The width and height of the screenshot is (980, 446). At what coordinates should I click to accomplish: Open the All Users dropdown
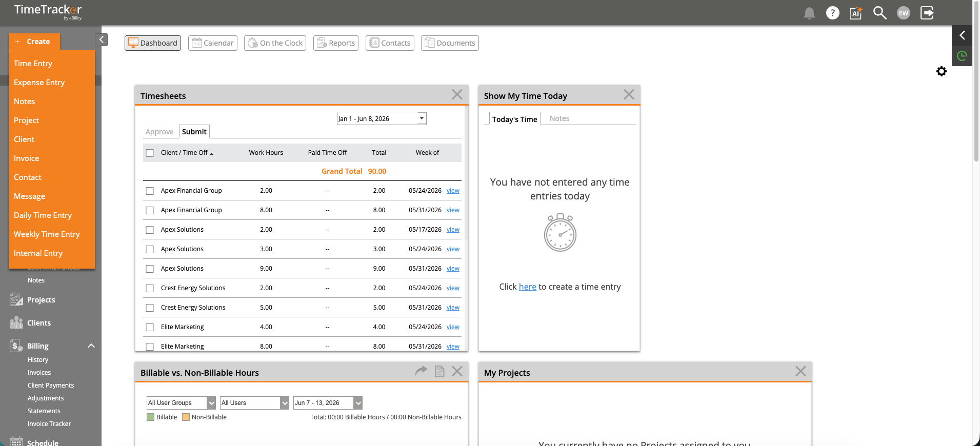coord(254,403)
